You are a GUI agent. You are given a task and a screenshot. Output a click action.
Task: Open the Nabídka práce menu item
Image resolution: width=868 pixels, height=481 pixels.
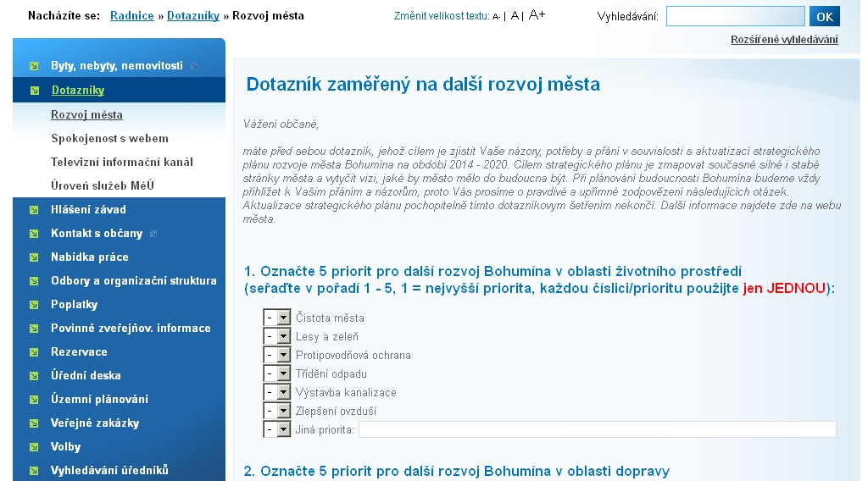(x=90, y=257)
